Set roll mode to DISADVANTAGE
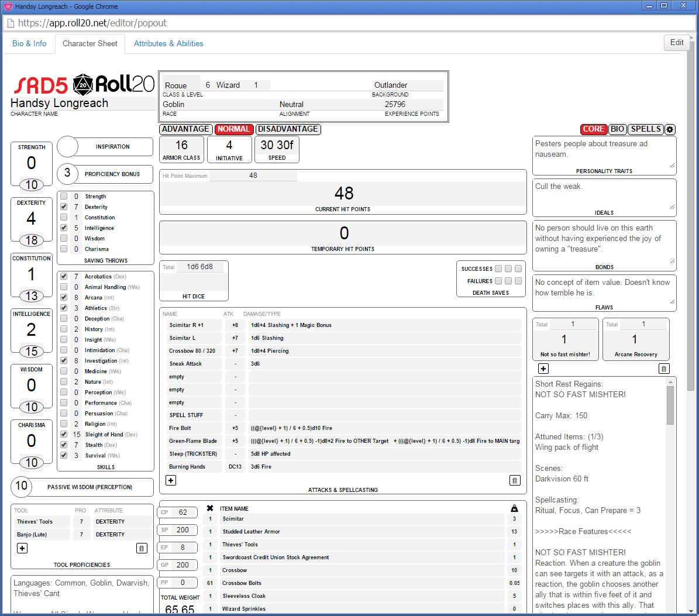The width and height of the screenshot is (699, 616). [x=288, y=129]
